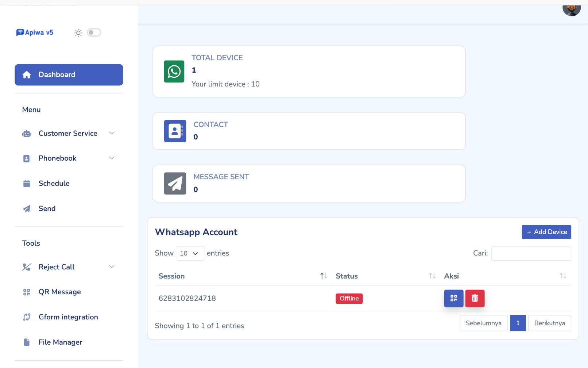Click the blue contact book icon
Image resolution: width=588 pixels, height=368 pixels.
tap(175, 131)
